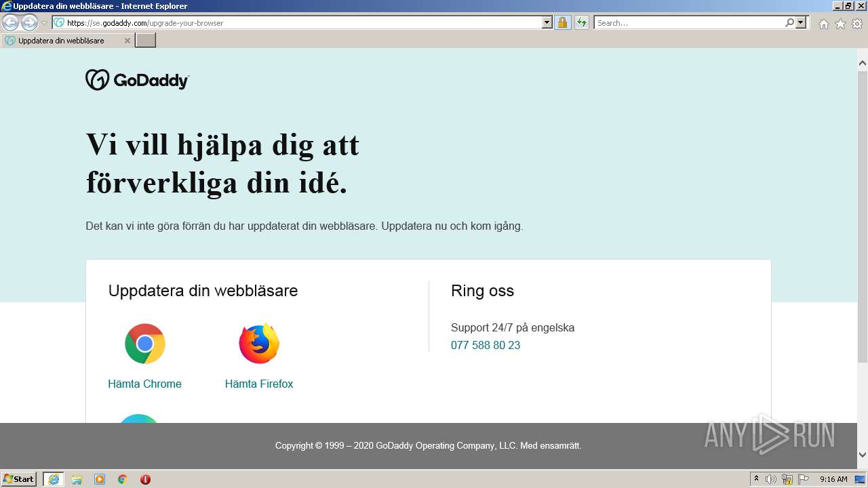Image resolution: width=868 pixels, height=488 pixels.
Task: Click the red security taskbar icon
Action: click(145, 479)
